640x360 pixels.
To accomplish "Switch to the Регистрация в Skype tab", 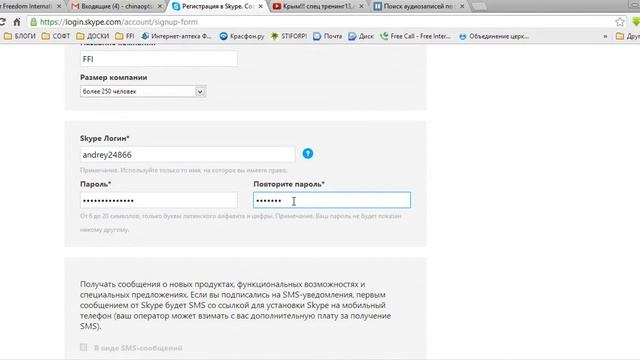I will click(x=217, y=7).
